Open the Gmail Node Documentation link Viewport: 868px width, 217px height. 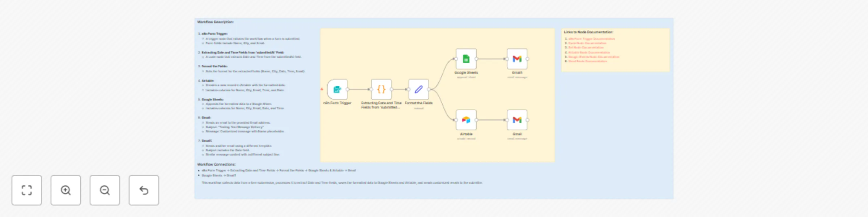click(x=588, y=61)
